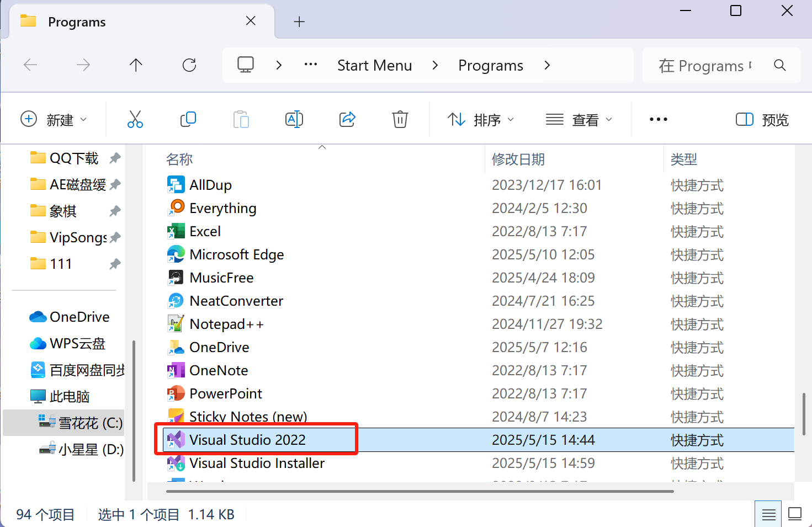Click the Refresh icon
This screenshot has width=812, height=527.
189,65
